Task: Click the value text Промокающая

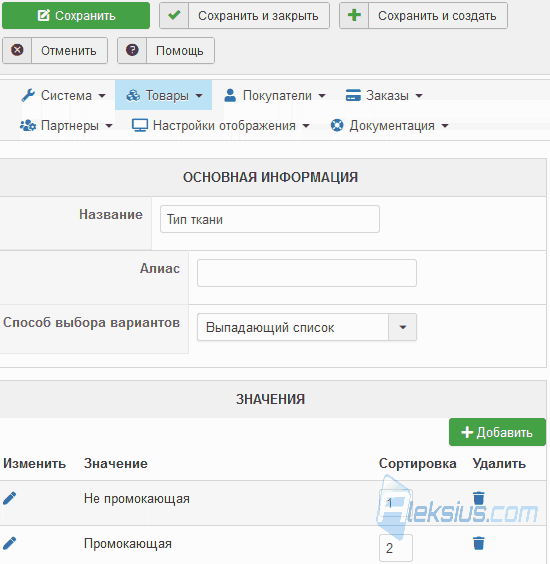Action: pos(128,543)
